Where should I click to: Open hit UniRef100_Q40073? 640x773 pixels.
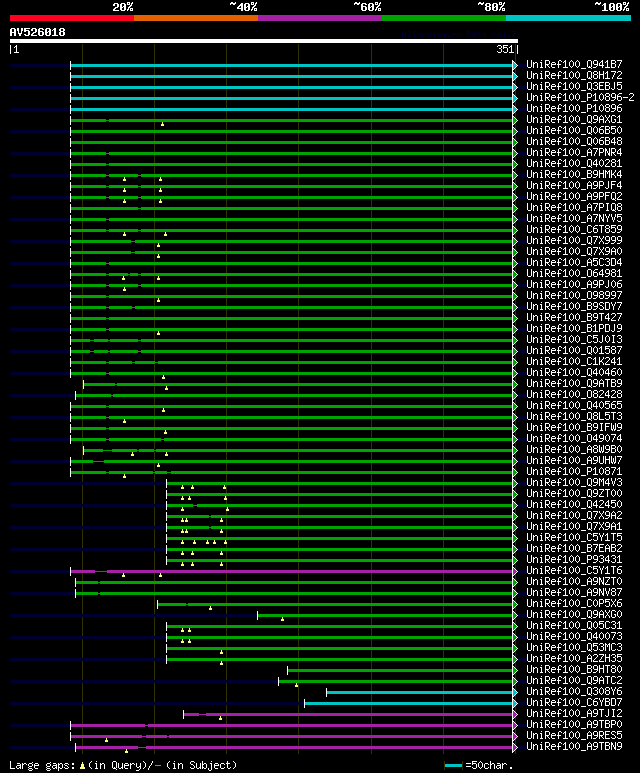(574, 636)
